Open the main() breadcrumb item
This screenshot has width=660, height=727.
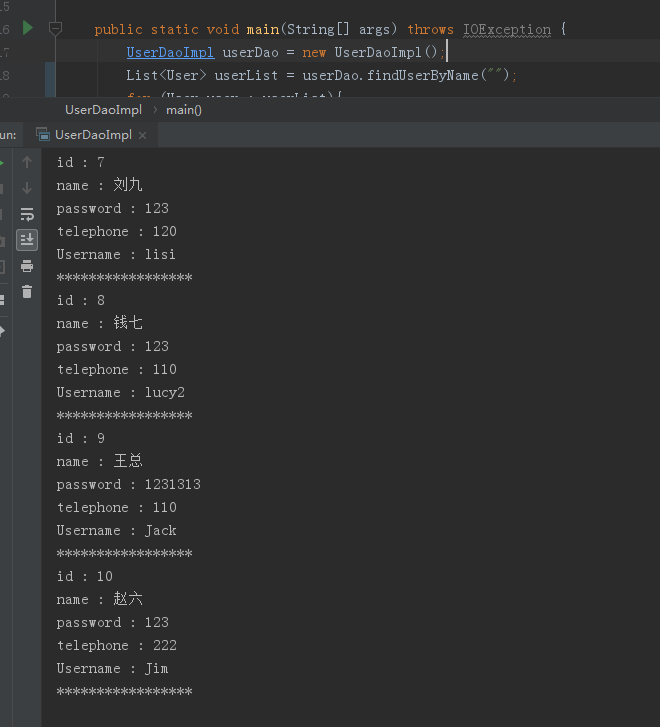click(183, 110)
